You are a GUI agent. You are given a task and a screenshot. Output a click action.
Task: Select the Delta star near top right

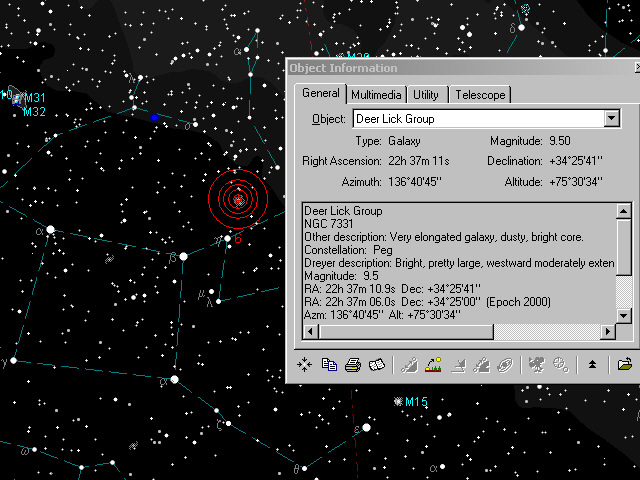tap(521, 28)
